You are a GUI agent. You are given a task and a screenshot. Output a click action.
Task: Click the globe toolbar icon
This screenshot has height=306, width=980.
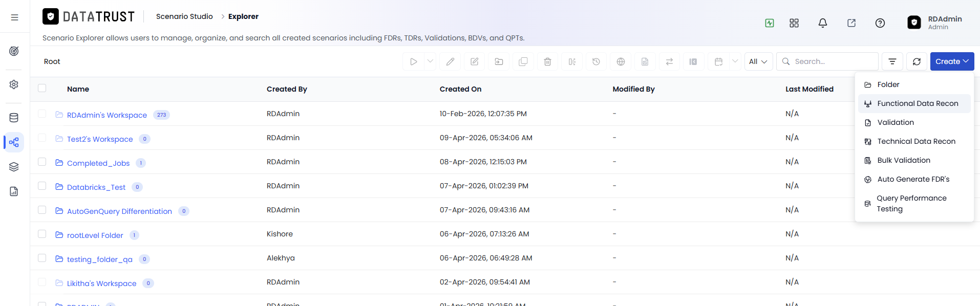pyautogui.click(x=621, y=61)
